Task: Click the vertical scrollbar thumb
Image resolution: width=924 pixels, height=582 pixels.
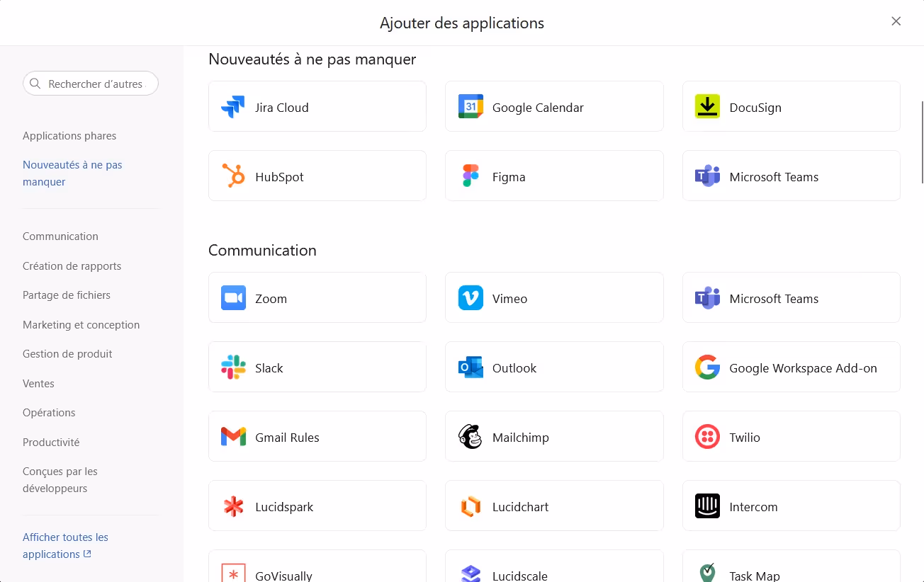Action: (x=922, y=142)
